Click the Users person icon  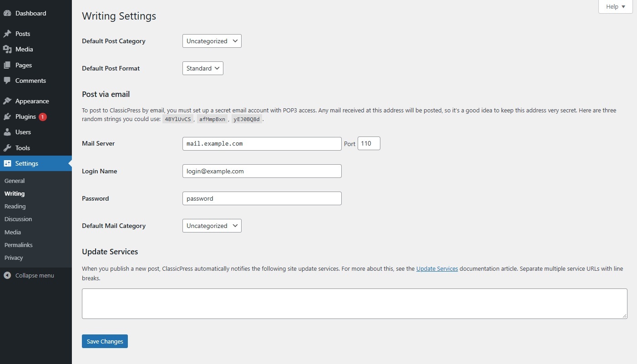click(x=7, y=132)
